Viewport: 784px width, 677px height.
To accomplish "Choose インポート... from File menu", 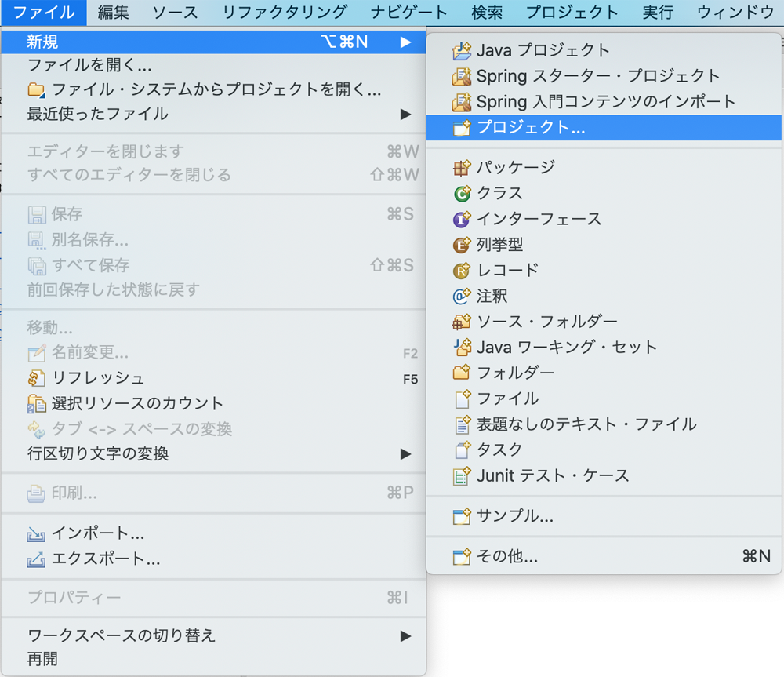I will pyautogui.click(x=213, y=534).
